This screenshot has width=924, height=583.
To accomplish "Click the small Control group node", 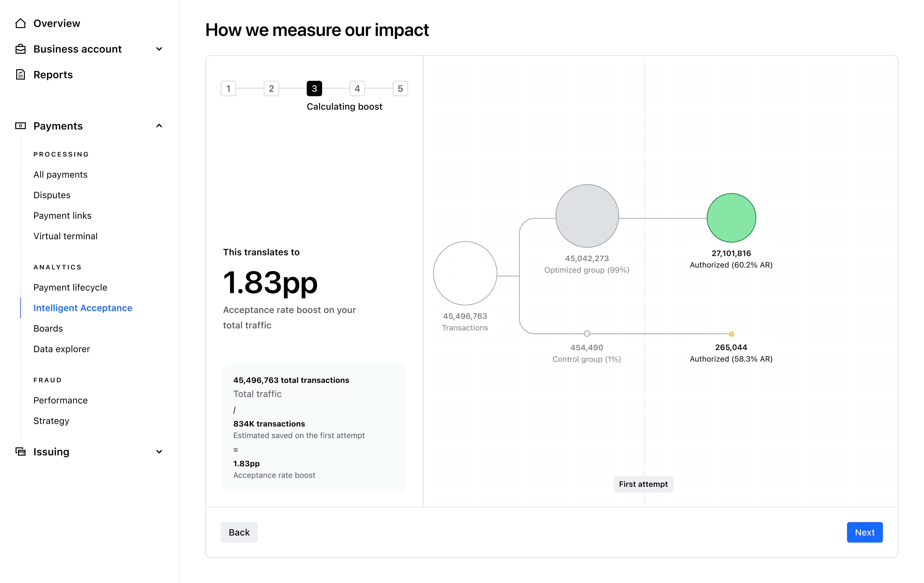I will [x=587, y=334].
